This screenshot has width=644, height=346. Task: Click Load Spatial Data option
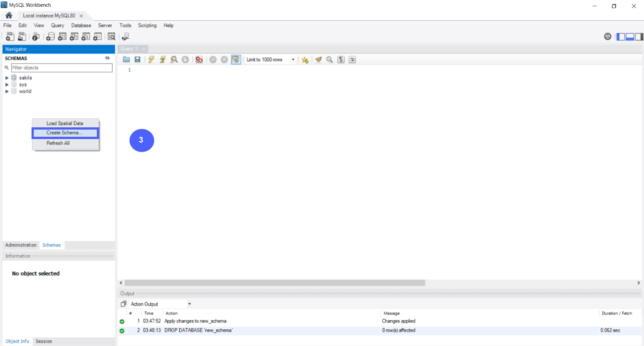(x=64, y=123)
